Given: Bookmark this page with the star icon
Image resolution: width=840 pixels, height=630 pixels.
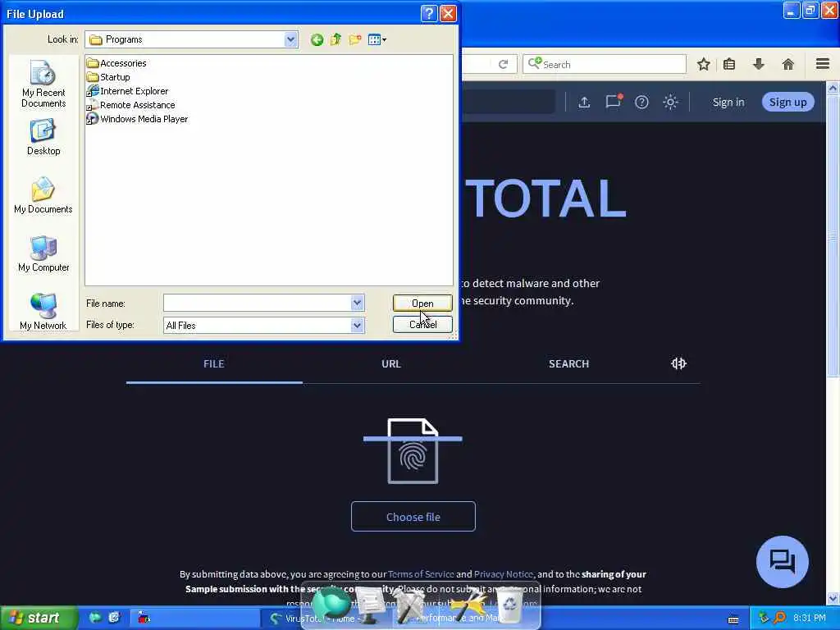Looking at the screenshot, I should click(703, 65).
